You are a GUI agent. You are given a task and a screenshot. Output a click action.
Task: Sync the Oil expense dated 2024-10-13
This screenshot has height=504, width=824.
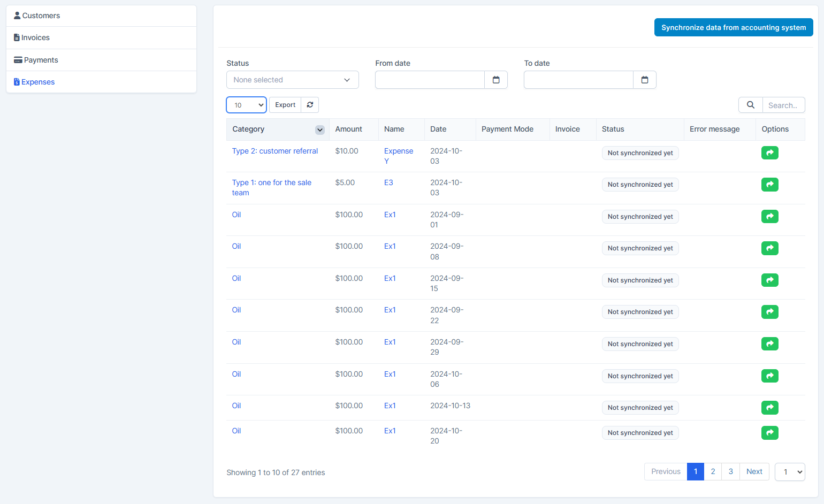(x=769, y=408)
